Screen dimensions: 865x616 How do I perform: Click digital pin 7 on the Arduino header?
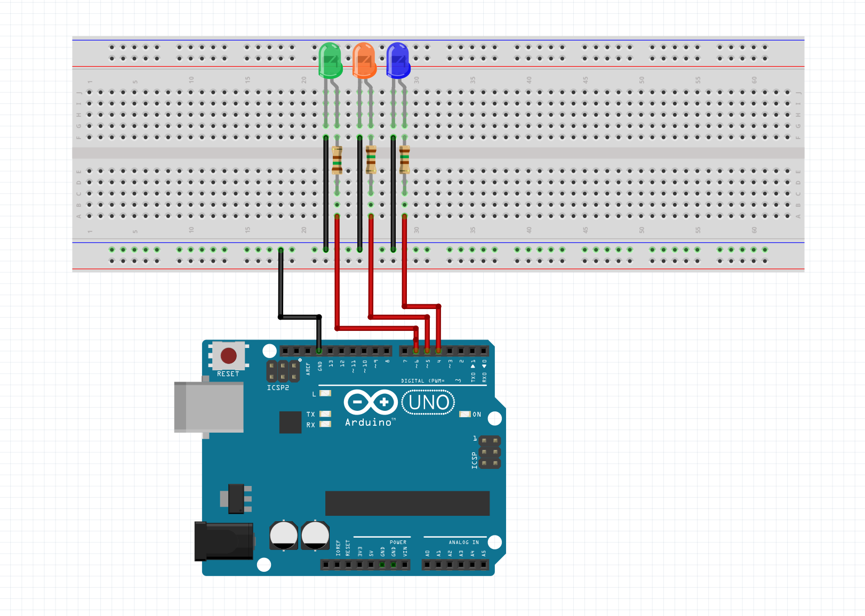pyautogui.click(x=405, y=351)
